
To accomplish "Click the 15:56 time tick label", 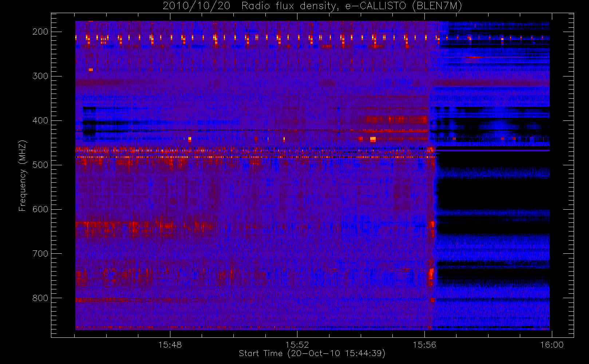I will point(424,345).
